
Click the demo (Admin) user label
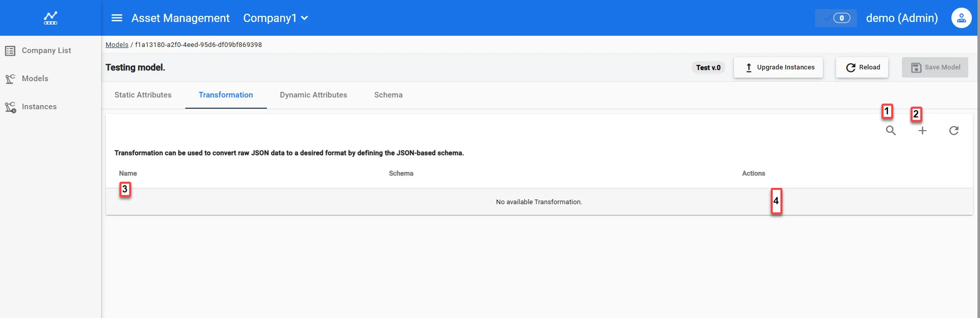coord(902,18)
